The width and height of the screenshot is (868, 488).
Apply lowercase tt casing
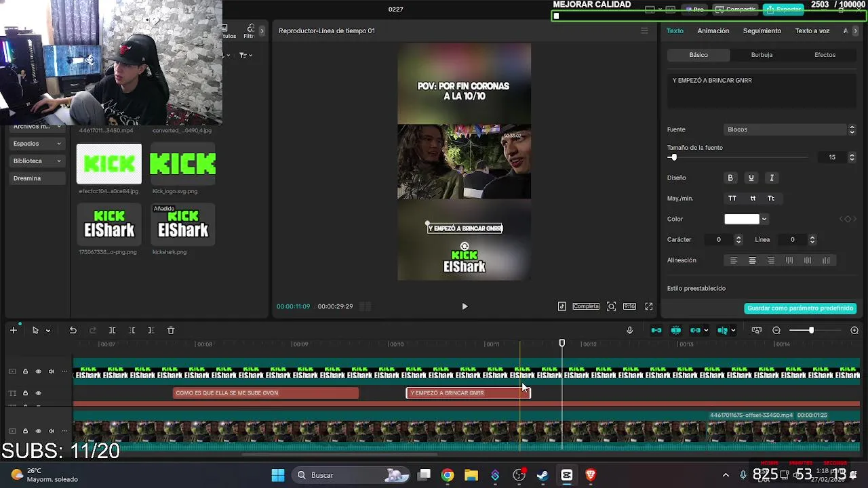pyautogui.click(x=753, y=199)
